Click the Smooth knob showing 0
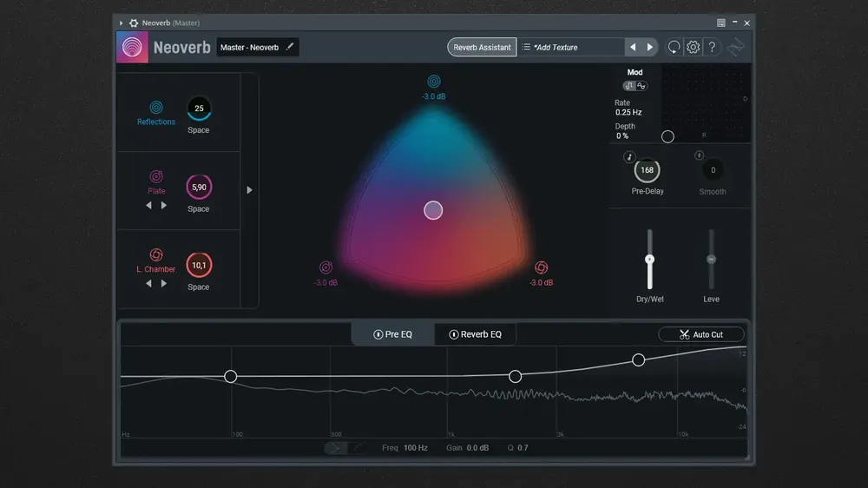 [x=713, y=170]
